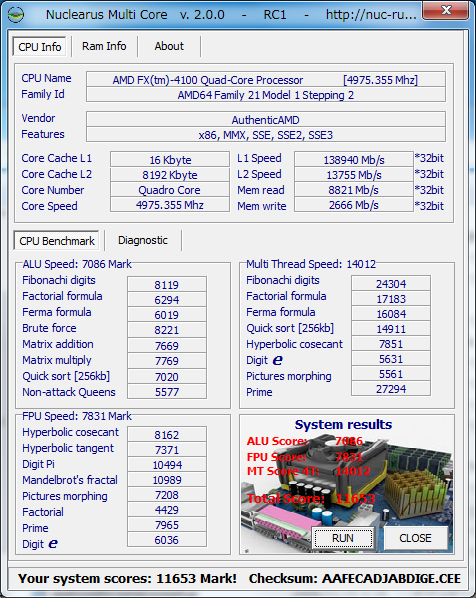Viewport: 476px width, 598px height.
Task: Click Multi Thread Factorial formula score 17183
Action: pyautogui.click(x=391, y=299)
